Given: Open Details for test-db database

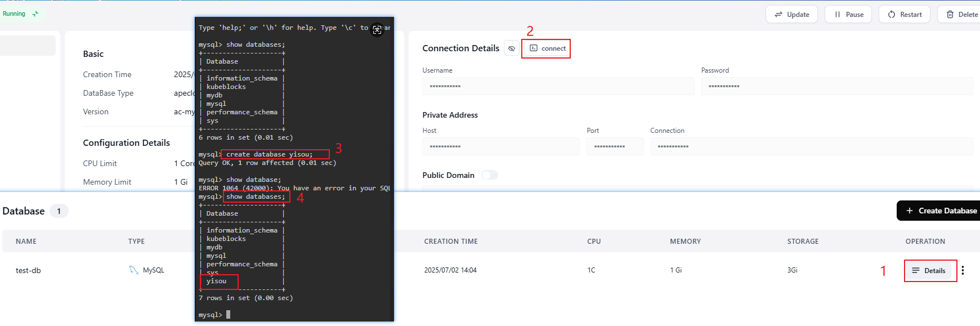Looking at the screenshot, I should point(929,271).
